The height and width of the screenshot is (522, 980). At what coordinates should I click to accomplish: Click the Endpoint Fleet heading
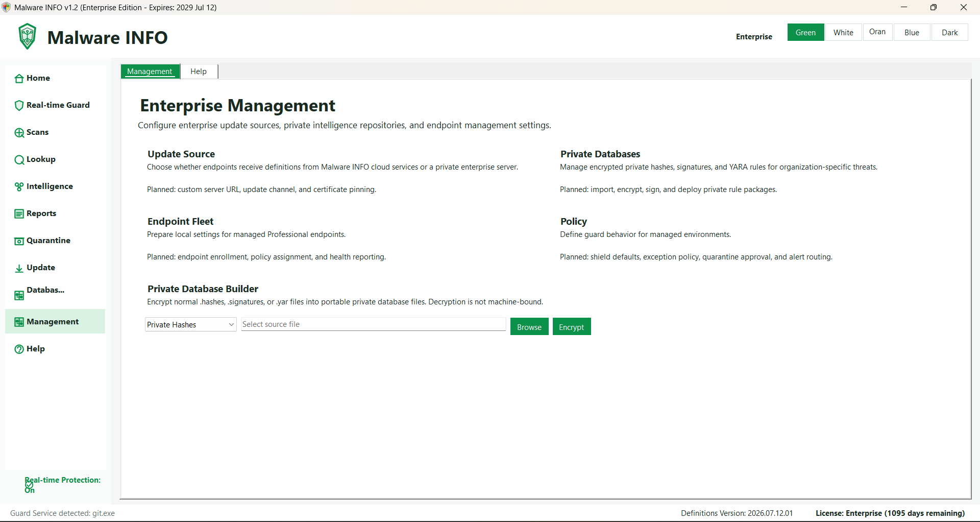pyautogui.click(x=180, y=222)
